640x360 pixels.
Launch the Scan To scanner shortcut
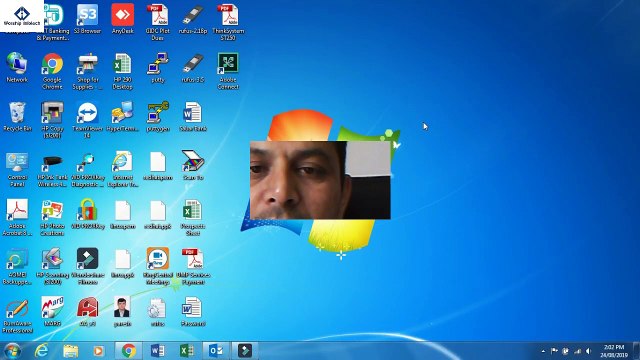pos(193,165)
